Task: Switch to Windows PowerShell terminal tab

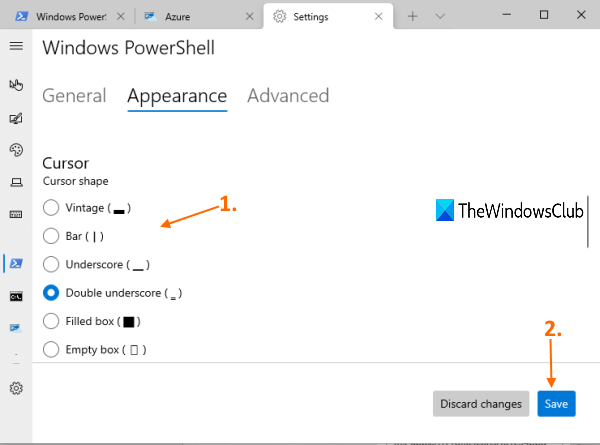Action: click(x=71, y=16)
